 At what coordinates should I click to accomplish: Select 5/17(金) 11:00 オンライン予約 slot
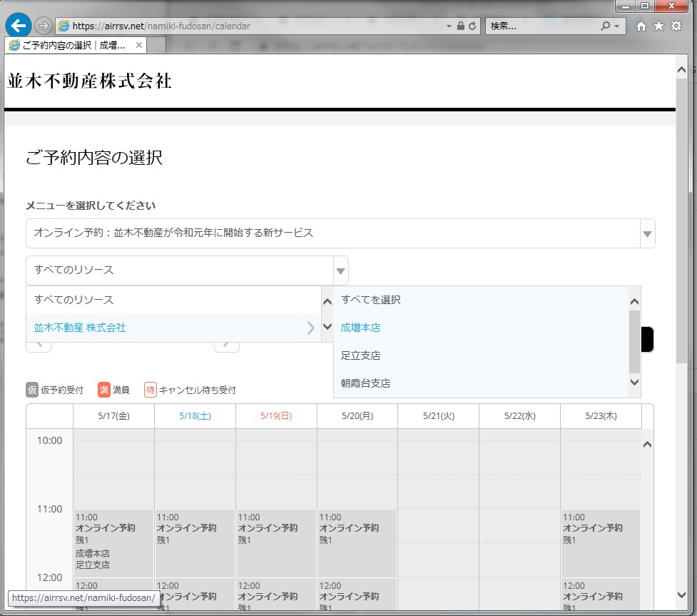114,543
